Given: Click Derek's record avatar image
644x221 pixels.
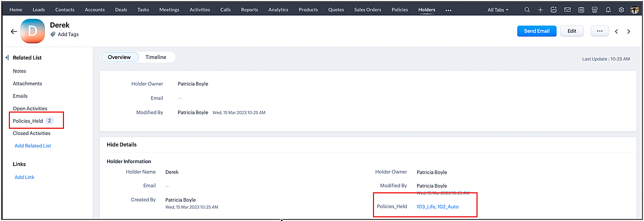Looking at the screenshot, I should pyautogui.click(x=32, y=31).
